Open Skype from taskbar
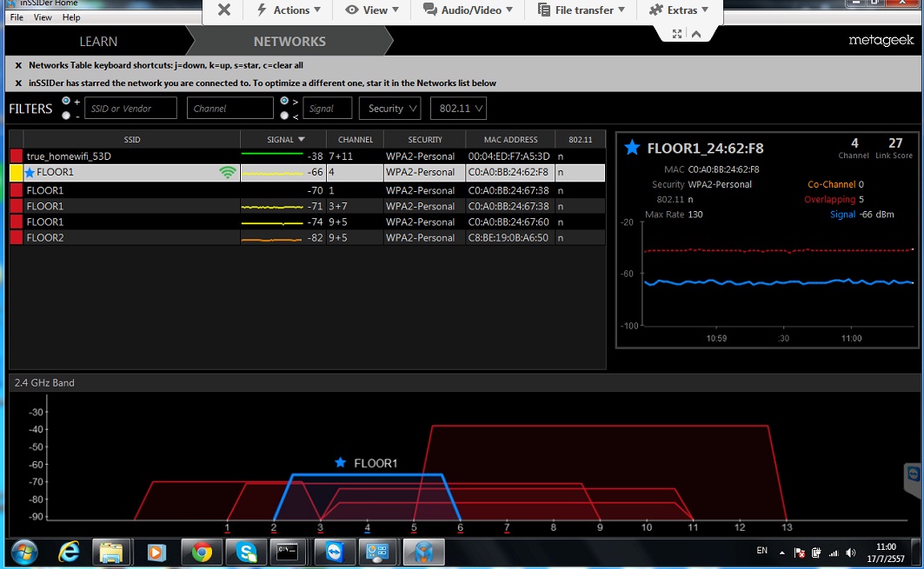The width and height of the screenshot is (924, 569). (x=246, y=552)
